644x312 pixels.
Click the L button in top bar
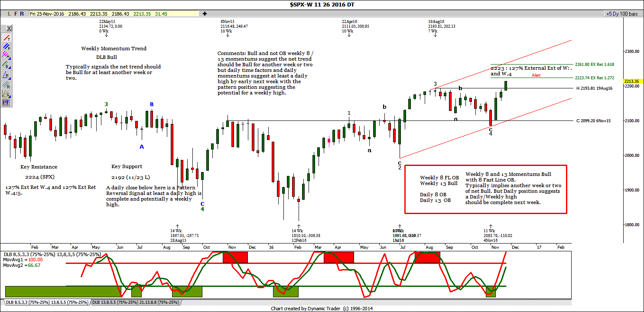[x=10, y=14]
